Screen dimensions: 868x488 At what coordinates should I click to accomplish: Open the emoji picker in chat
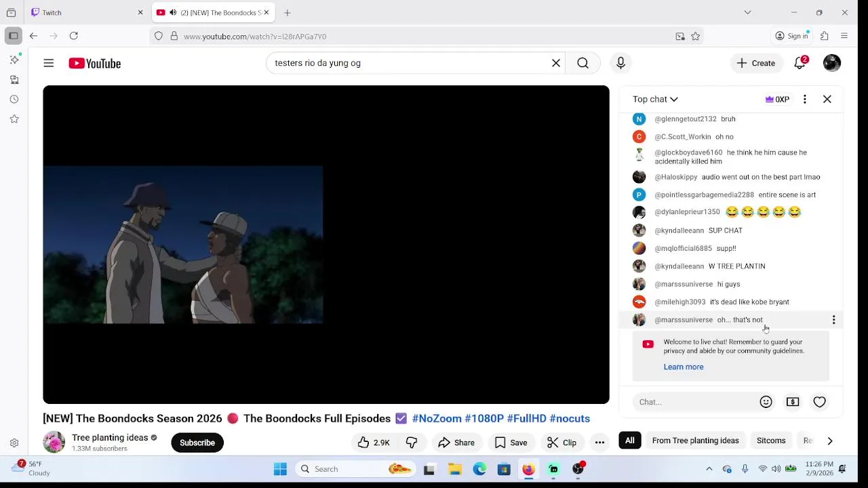tap(766, 402)
